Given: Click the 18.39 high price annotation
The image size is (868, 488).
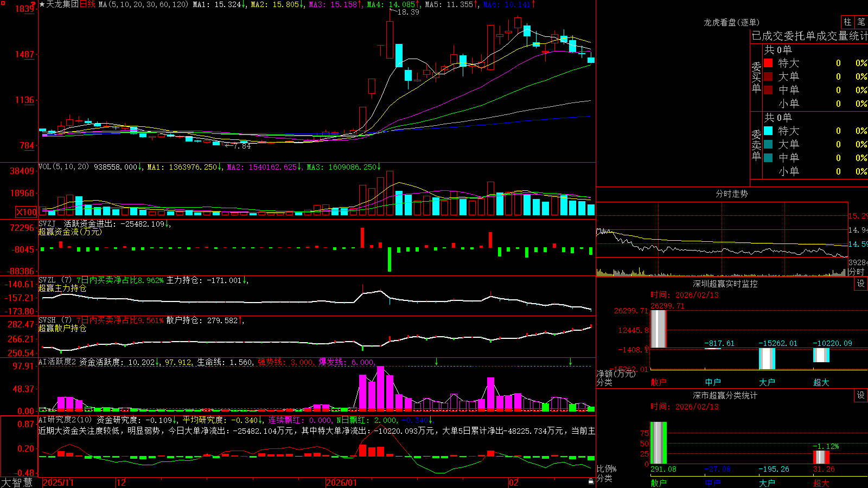Looking at the screenshot, I should (x=408, y=12).
